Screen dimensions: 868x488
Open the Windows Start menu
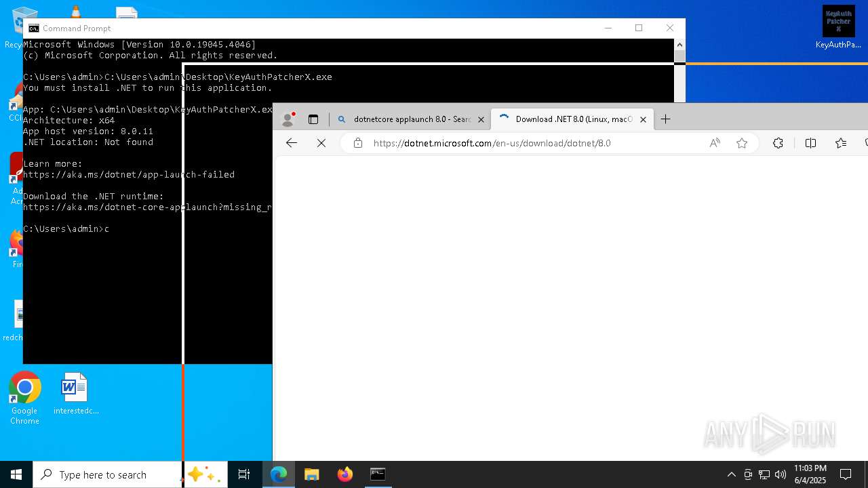pos(16,474)
